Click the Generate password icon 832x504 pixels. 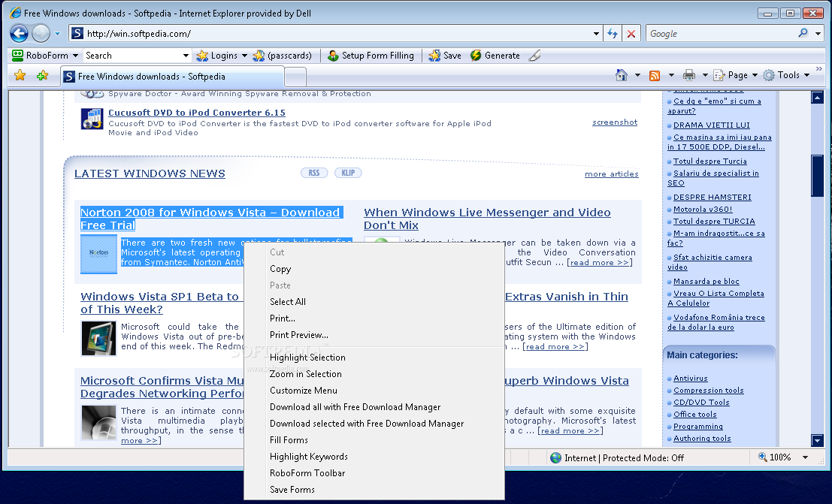(x=476, y=55)
